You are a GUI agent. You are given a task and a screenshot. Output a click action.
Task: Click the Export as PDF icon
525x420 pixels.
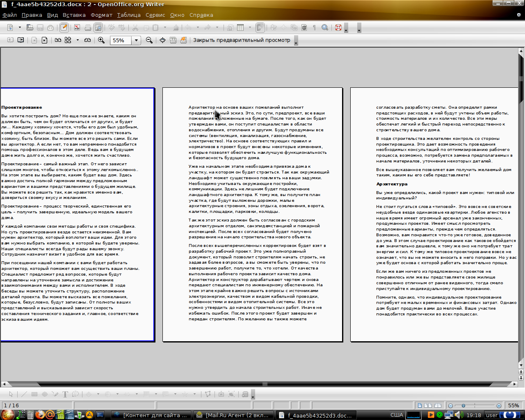tap(77, 27)
